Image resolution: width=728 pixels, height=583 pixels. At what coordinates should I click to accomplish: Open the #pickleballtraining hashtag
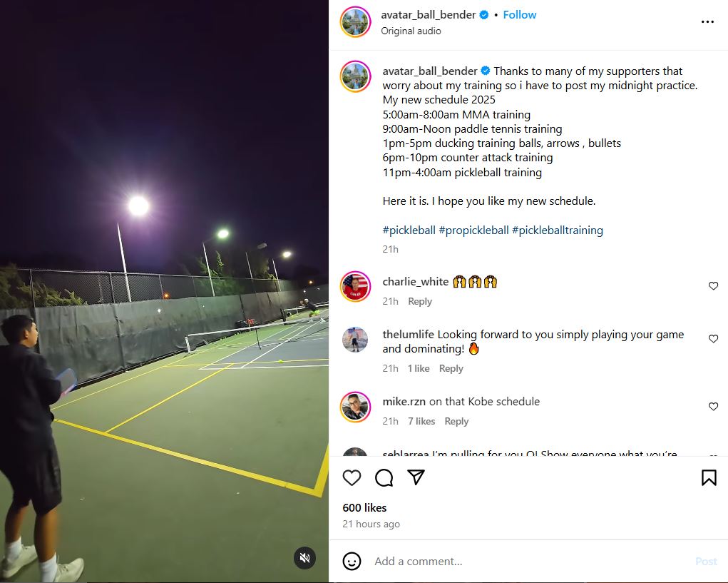click(557, 230)
